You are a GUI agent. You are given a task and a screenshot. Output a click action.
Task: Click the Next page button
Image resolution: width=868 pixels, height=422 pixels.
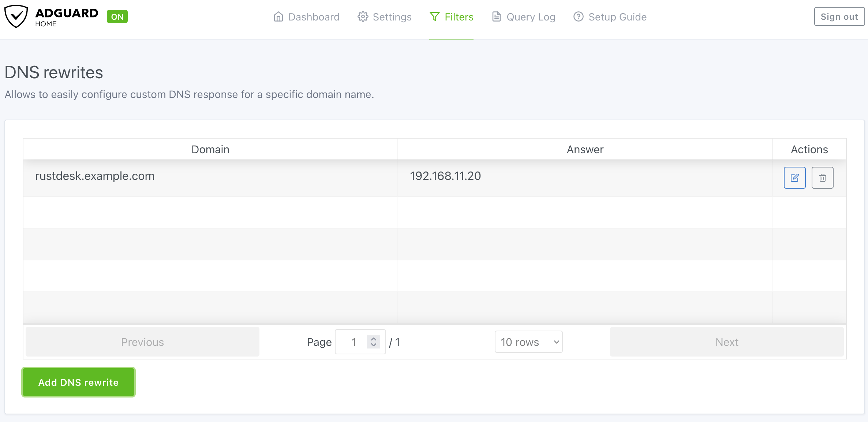pos(726,342)
